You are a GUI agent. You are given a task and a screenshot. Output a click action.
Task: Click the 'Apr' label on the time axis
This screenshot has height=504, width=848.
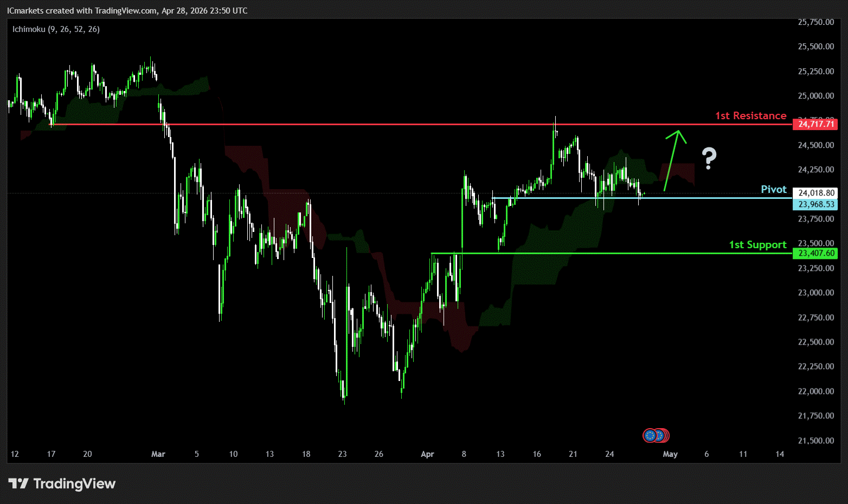(x=427, y=454)
